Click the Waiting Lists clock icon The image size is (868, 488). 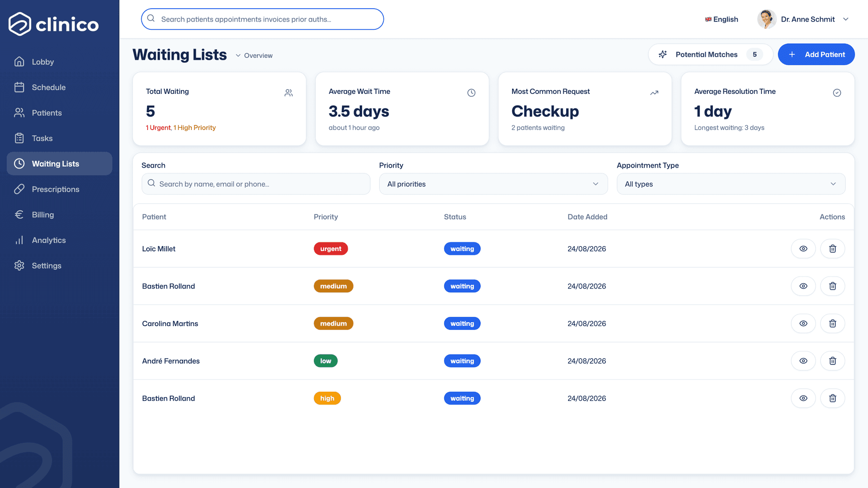pyautogui.click(x=19, y=164)
